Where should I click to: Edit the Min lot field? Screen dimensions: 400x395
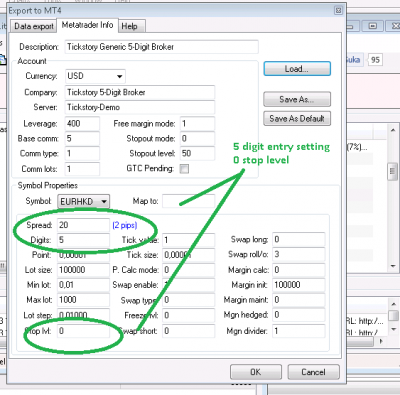[x=83, y=285]
